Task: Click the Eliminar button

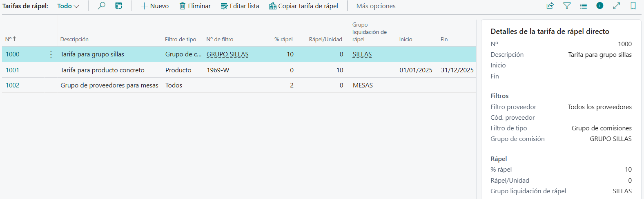Action: (195, 6)
